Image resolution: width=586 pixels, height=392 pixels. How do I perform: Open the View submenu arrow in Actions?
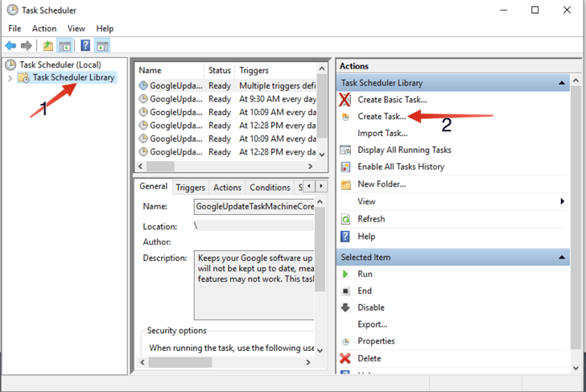(563, 201)
